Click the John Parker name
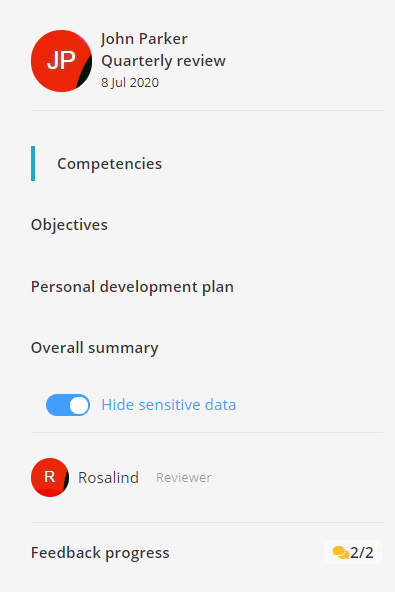The height and width of the screenshot is (592, 395). tap(144, 39)
